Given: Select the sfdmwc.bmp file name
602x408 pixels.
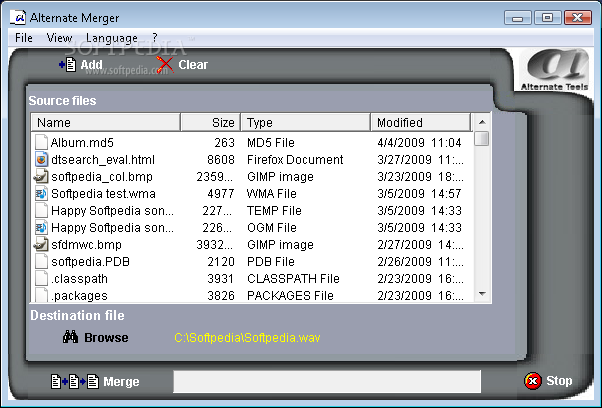Looking at the screenshot, I should [x=86, y=244].
